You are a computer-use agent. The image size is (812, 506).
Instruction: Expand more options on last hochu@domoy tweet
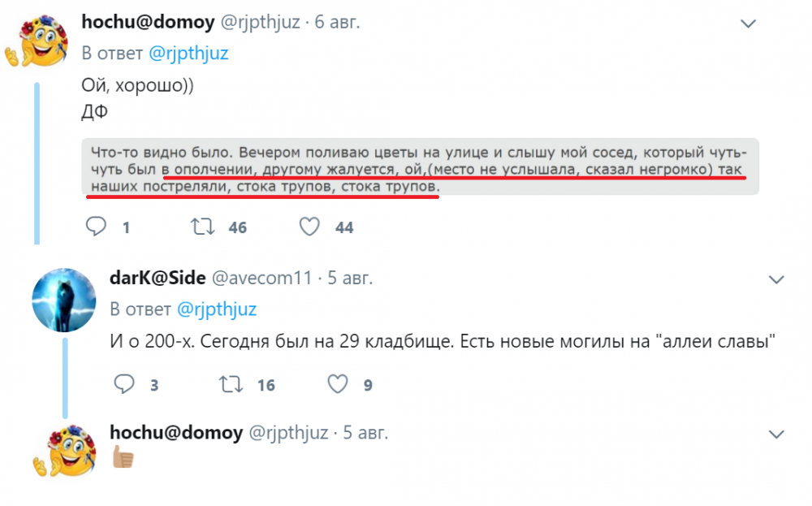(777, 433)
